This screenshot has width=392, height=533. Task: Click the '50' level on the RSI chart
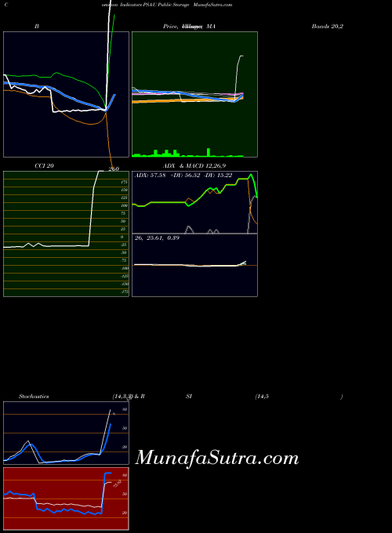pyautogui.click(x=125, y=495)
